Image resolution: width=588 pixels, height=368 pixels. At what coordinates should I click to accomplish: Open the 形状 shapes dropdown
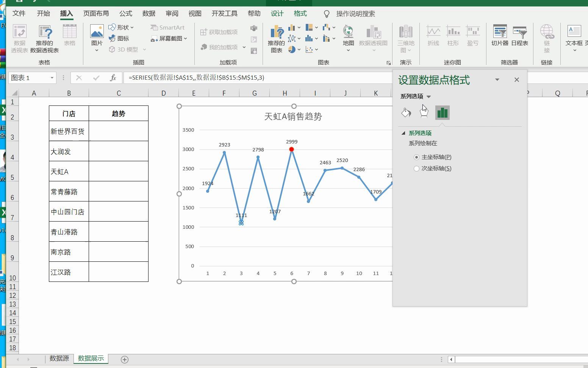pos(122,27)
